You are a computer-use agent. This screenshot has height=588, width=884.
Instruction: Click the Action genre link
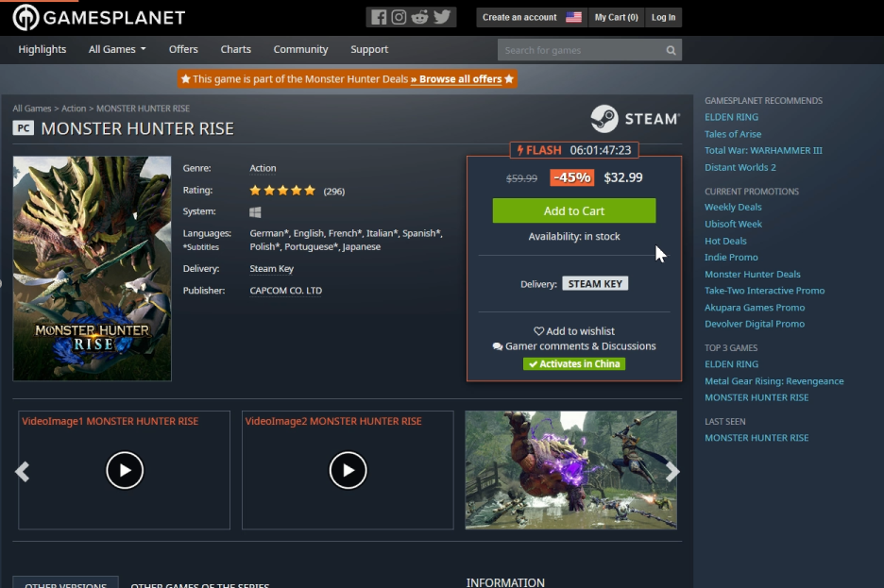[263, 168]
